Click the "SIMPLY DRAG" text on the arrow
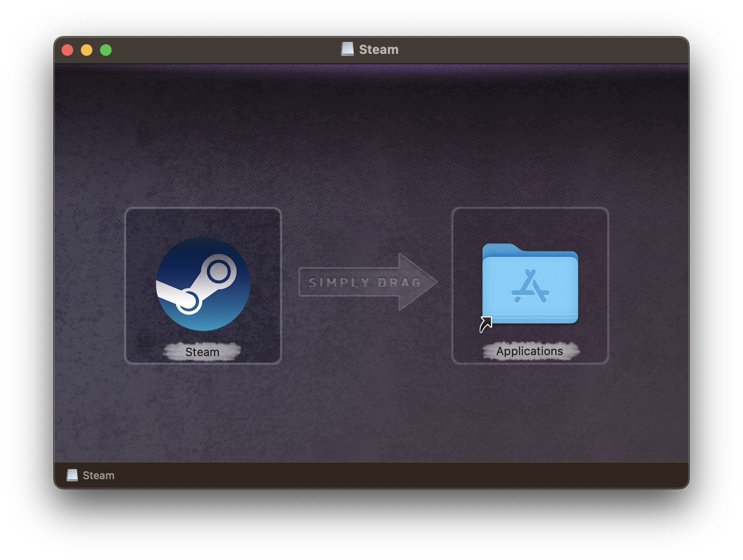743x560 pixels. point(364,282)
